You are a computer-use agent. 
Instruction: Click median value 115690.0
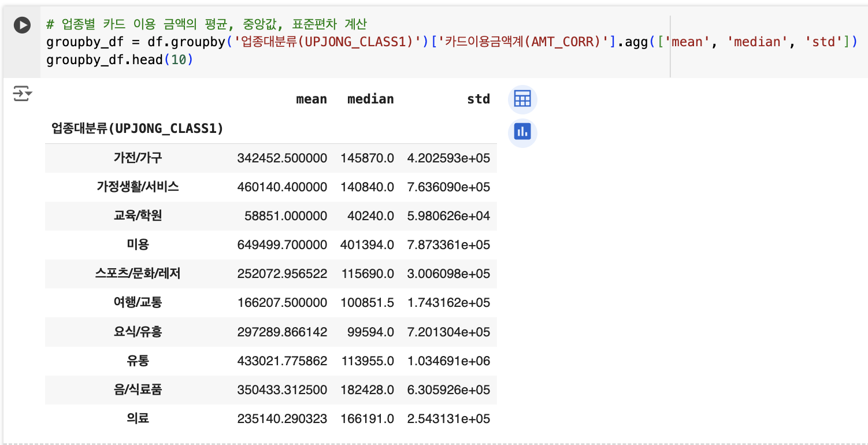pyautogui.click(x=368, y=273)
